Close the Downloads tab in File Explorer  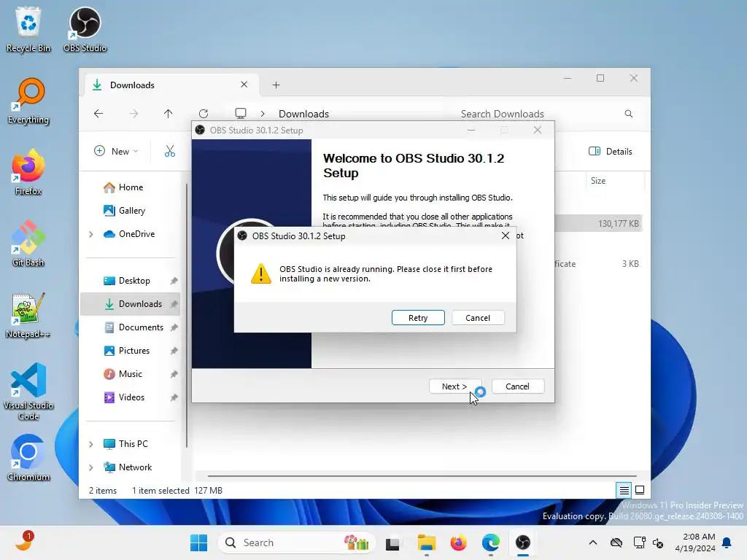tap(244, 85)
